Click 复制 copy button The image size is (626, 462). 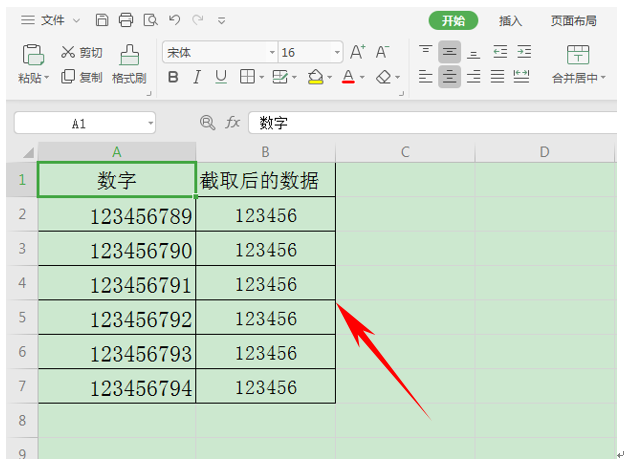tap(82, 77)
